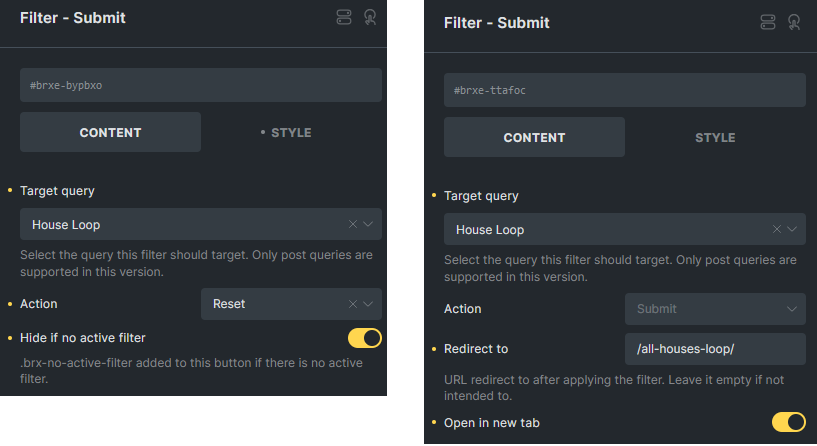The width and height of the screenshot is (817, 446).
Task: Switch to the Style tab in right panel
Action: click(x=715, y=137)
